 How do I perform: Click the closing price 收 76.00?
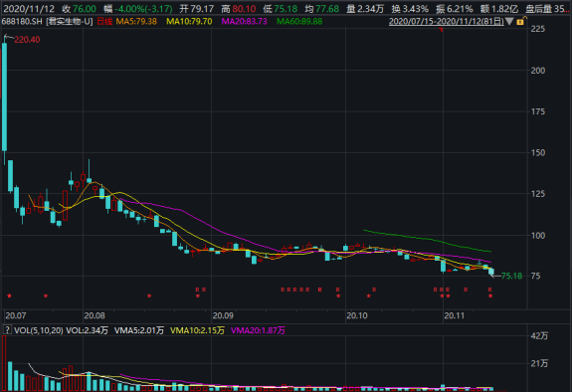(x=79, y=9)
